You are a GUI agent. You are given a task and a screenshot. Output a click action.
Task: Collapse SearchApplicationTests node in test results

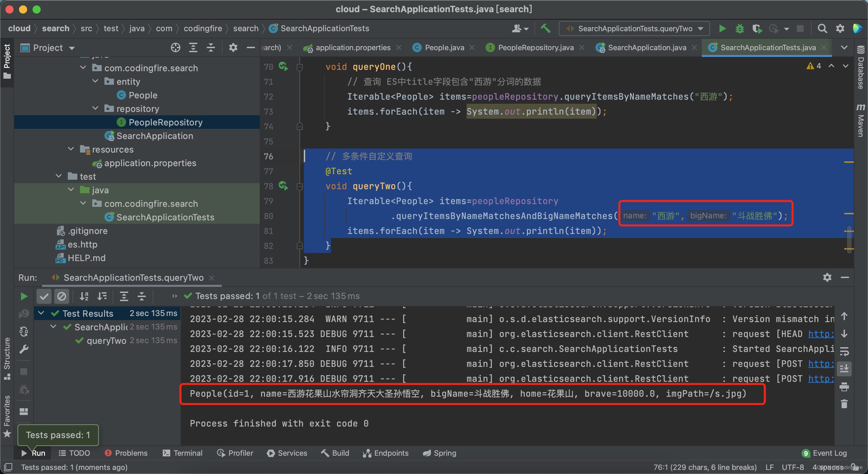54,327
